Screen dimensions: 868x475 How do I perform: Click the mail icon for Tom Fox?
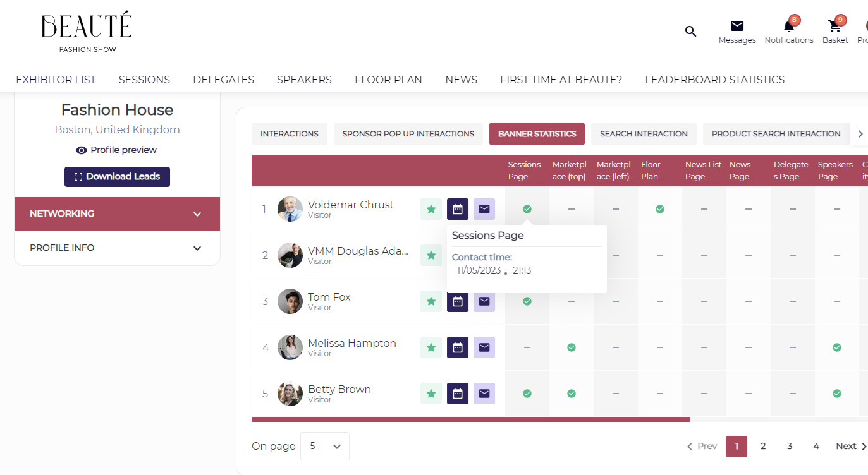484,301
